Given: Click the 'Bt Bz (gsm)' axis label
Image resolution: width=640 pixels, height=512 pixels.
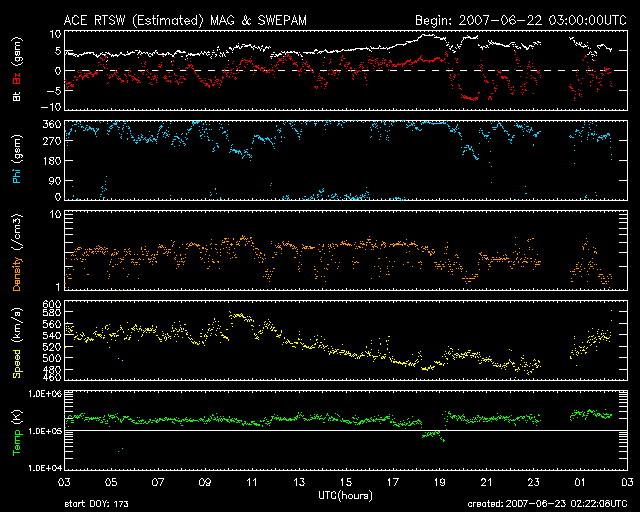Looking at the screenshot, I should [17, 69].
